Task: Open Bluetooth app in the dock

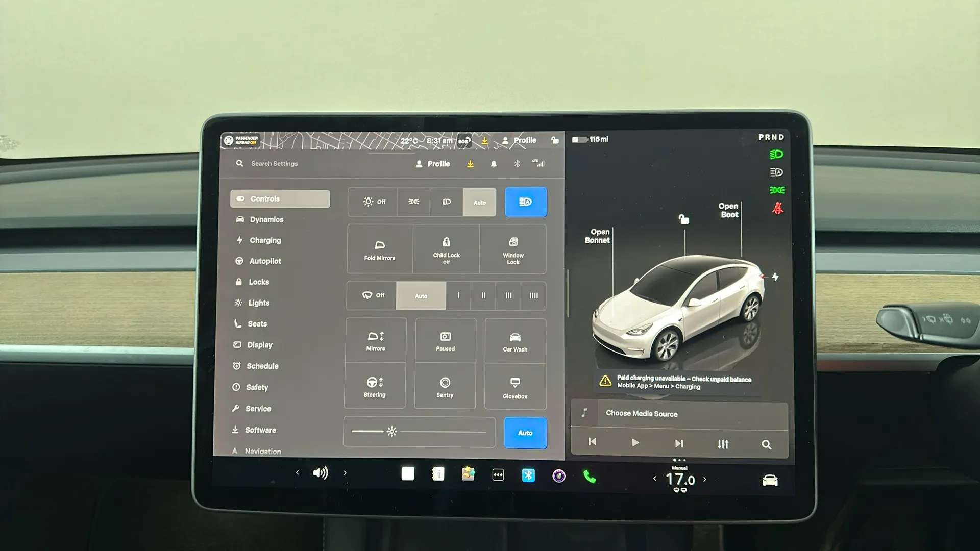Action: point(528,475)
